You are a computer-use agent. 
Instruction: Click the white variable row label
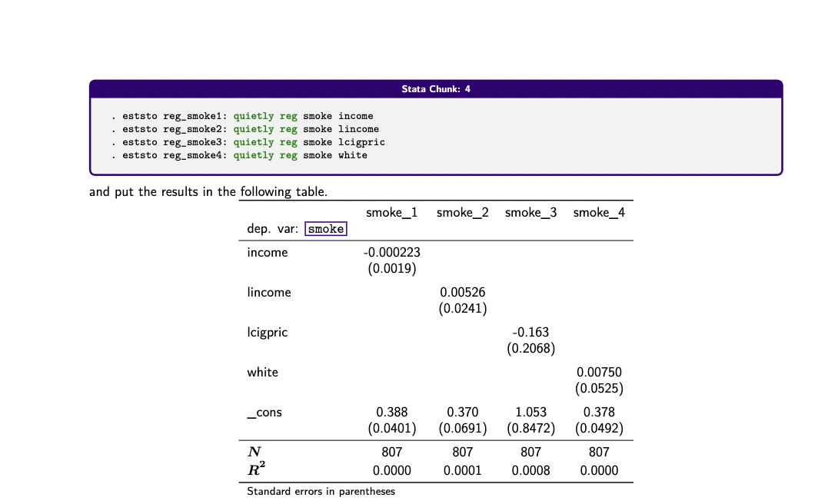pyautogui.click(x=262, y=372)
